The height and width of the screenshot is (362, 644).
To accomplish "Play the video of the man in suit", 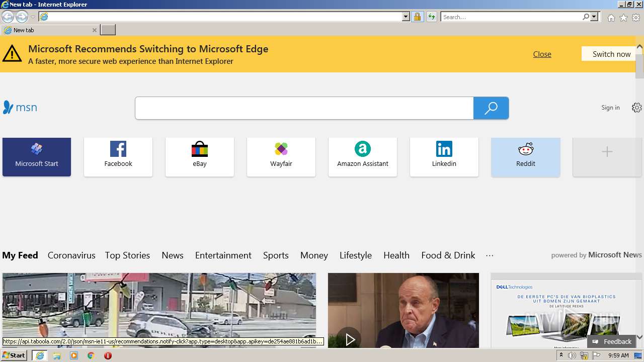I will coord(350,340).
